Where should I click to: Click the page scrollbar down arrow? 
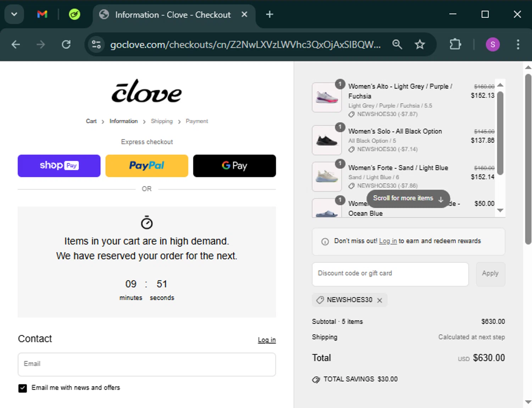[x=528, y=402]
